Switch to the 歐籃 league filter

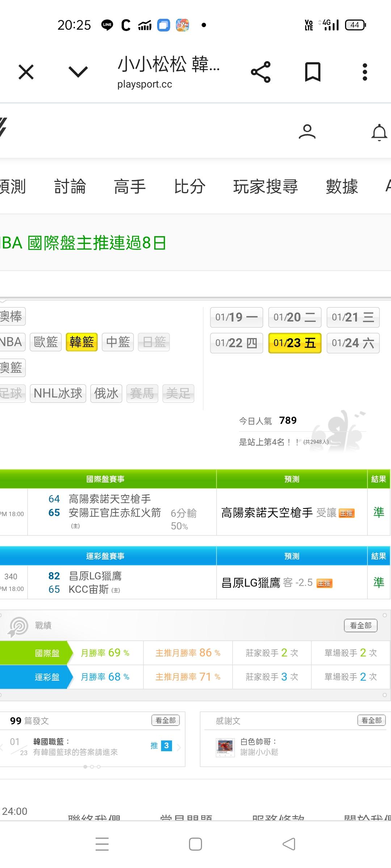pos(46,342)
